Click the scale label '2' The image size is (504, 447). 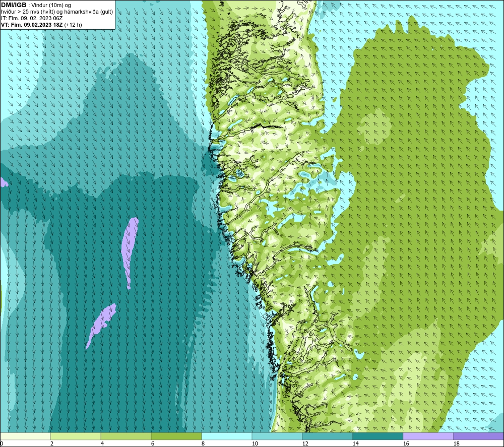tap(52, 443)
